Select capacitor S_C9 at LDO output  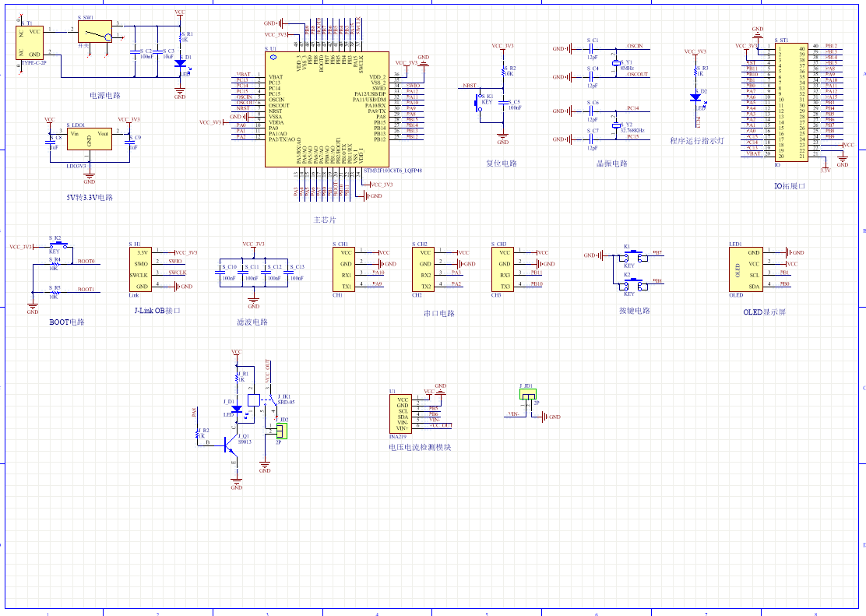click(x=130, y=143)
